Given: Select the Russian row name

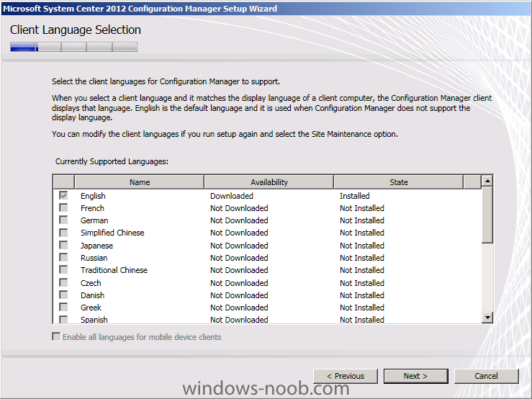Looking at the screenshot, I should click(94, 258).
